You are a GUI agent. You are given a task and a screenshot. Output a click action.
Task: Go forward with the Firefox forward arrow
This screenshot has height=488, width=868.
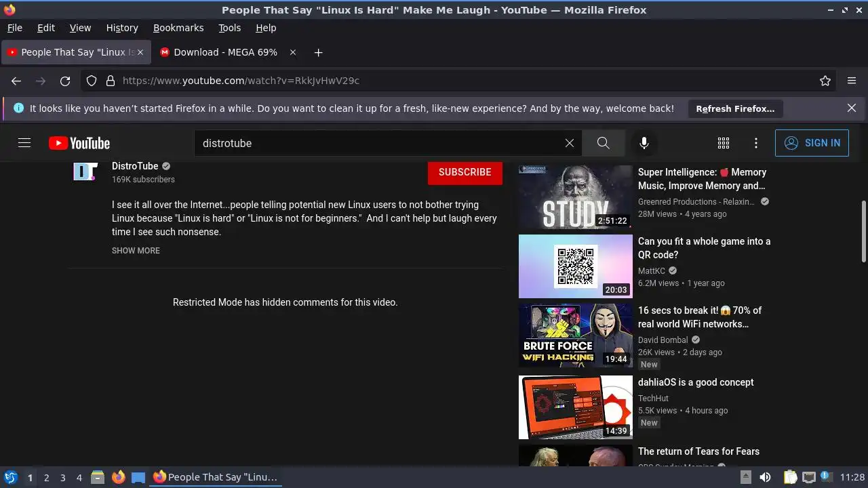(x=41, y=81)
